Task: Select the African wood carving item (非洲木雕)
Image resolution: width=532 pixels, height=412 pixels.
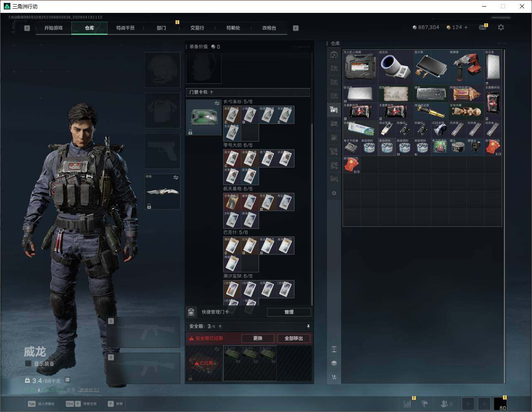Action: coord(466,111)
